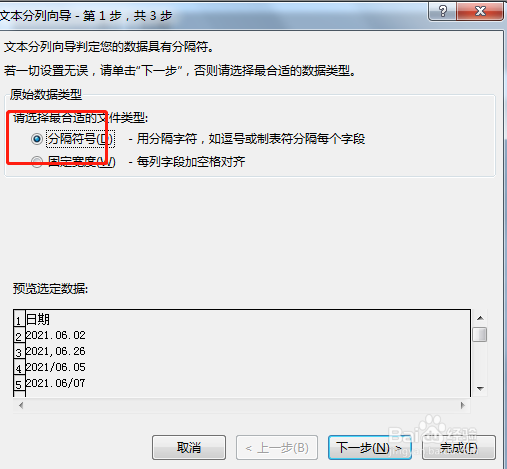Click the preview list's up arrow
The width and height of the screenshot is (507, 469).
click(x=480, y=318)
